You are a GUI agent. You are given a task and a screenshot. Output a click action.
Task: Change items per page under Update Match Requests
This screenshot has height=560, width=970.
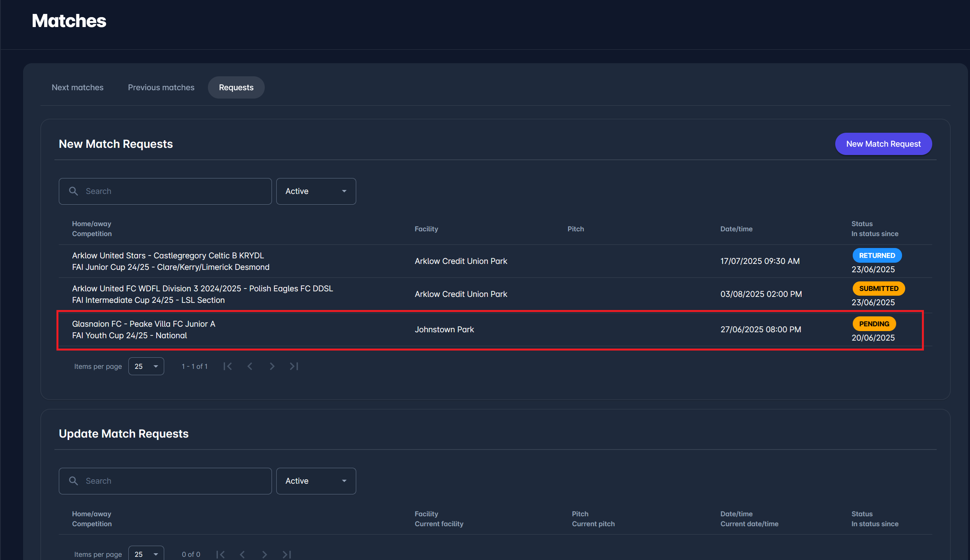(146, 554)
